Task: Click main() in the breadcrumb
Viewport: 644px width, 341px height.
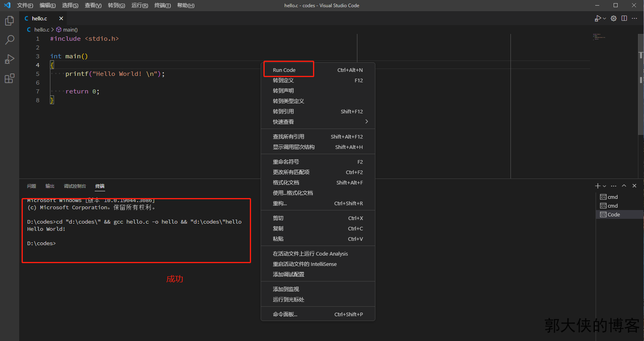Action: click(70, 30)
